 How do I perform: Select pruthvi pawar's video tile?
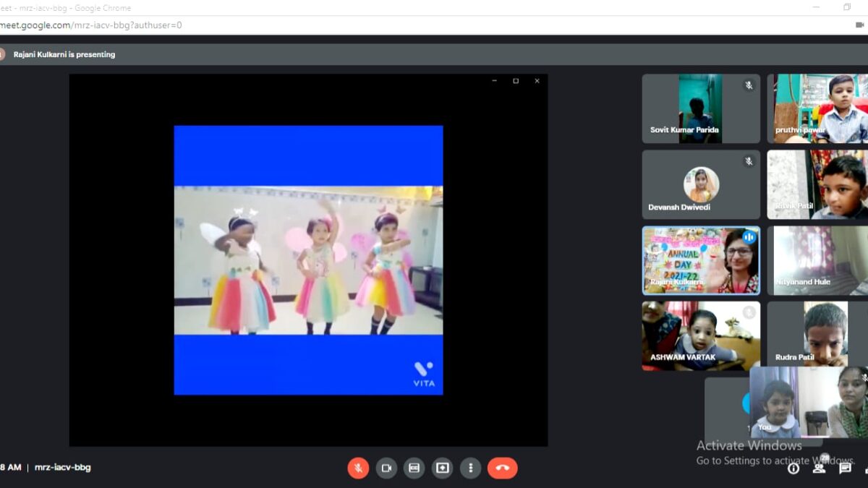click(x=817, y=108)
